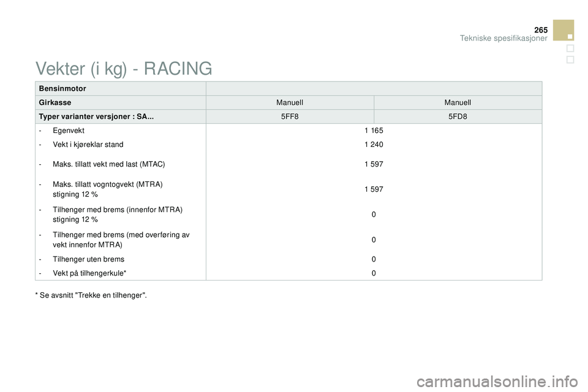Click the page number 265
Image resolution: width=588 pixels, height=392 pixels.
(541, 30)
